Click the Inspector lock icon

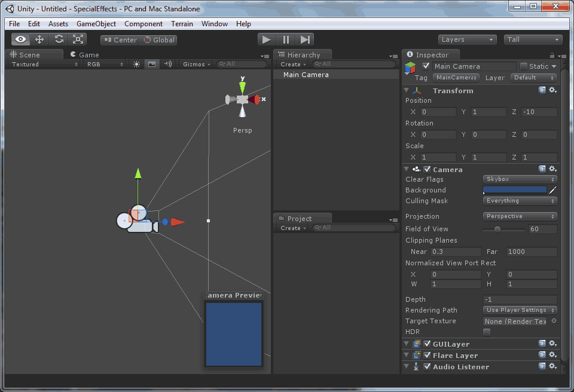pos(552,56)
